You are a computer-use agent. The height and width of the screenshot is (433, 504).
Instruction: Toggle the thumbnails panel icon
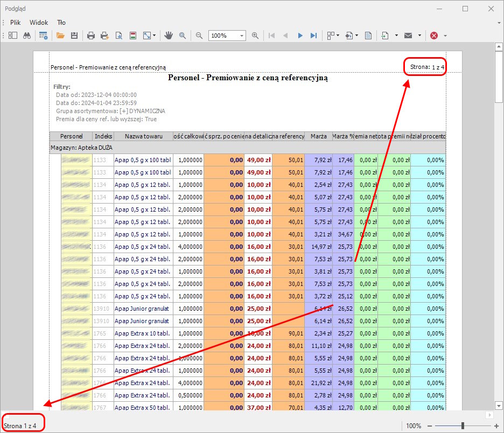click(x=12, y=36)
